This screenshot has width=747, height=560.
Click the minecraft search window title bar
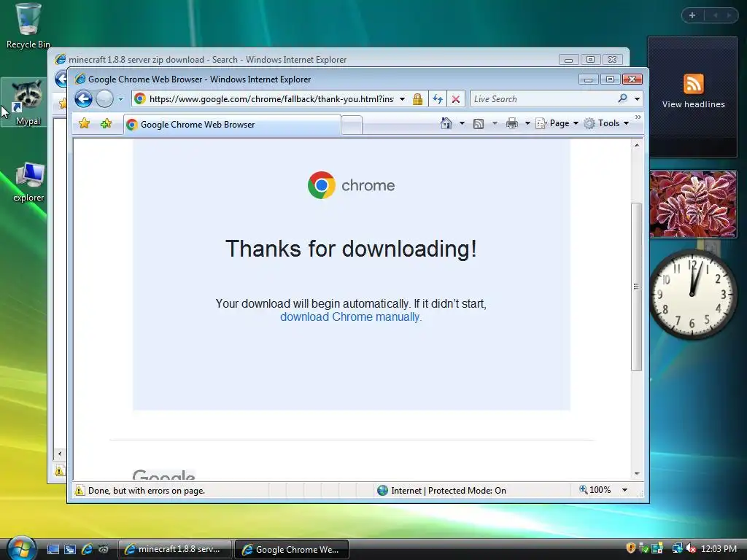coord(305,60)
